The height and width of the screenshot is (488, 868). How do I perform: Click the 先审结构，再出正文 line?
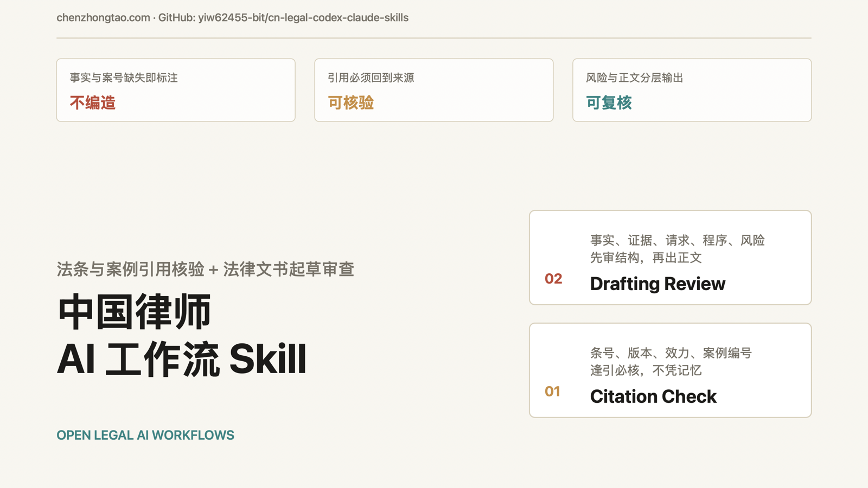(646, 258)
